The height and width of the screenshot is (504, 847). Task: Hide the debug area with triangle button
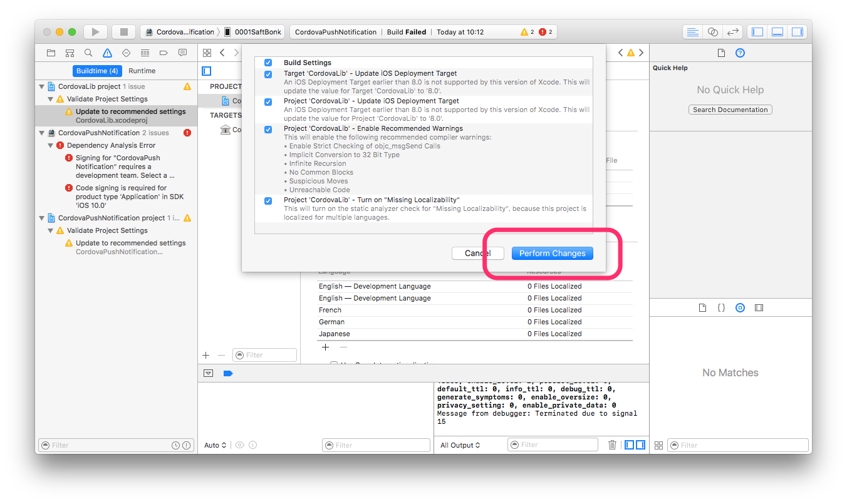click(x=209, y=373)
